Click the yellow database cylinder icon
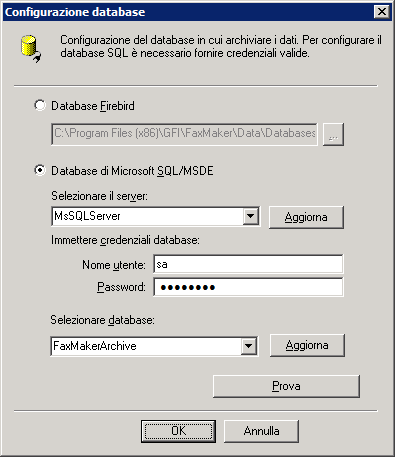395x457 pixels. click(30, 49)
